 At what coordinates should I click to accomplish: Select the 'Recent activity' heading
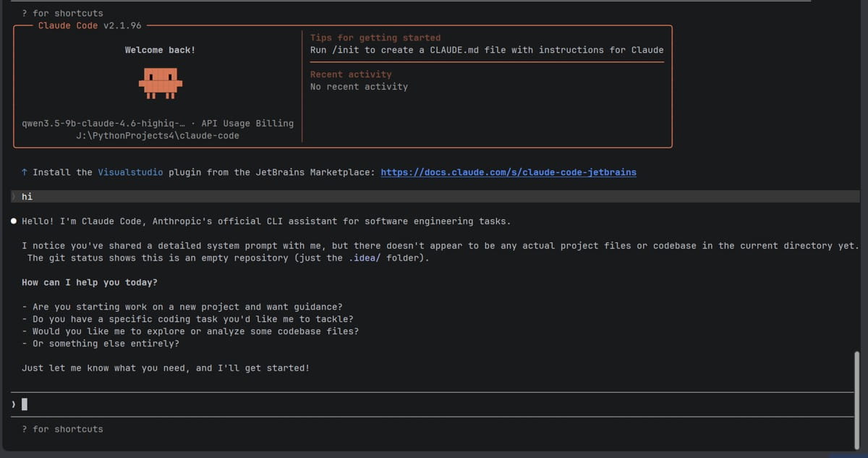pyautogui.click(x=351, y=74)
